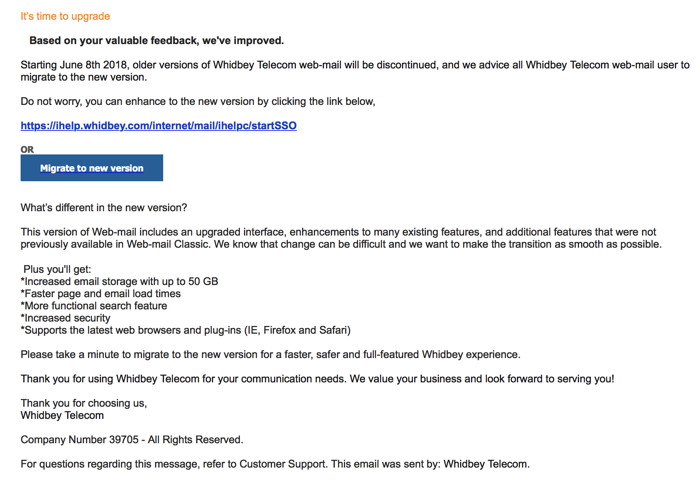Click the "More functional search feature" bullet

pyautogui.click(x=94, y=306)
